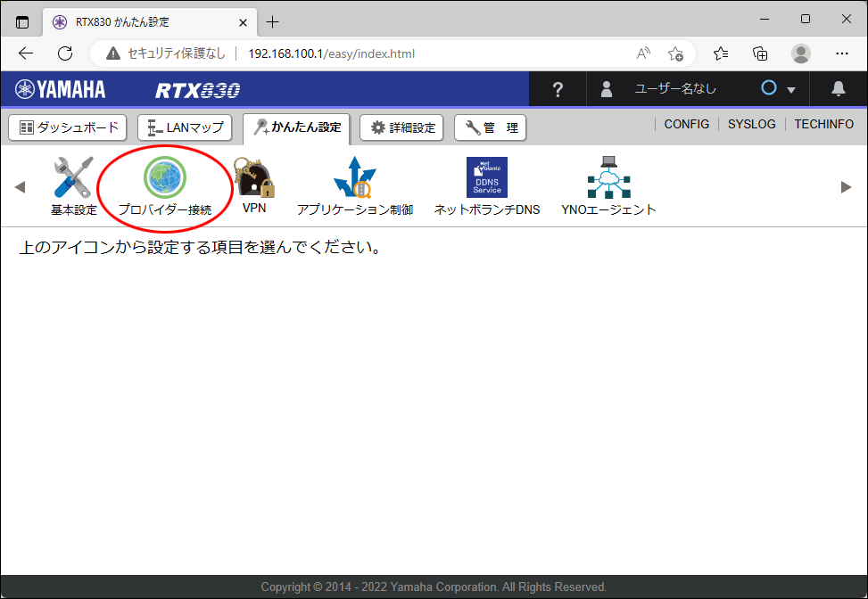Click the 上のアイコンから設定する項目を選んでください text
Screen dimensions: 868x599
pyautogui.click(x=201, y=247)
